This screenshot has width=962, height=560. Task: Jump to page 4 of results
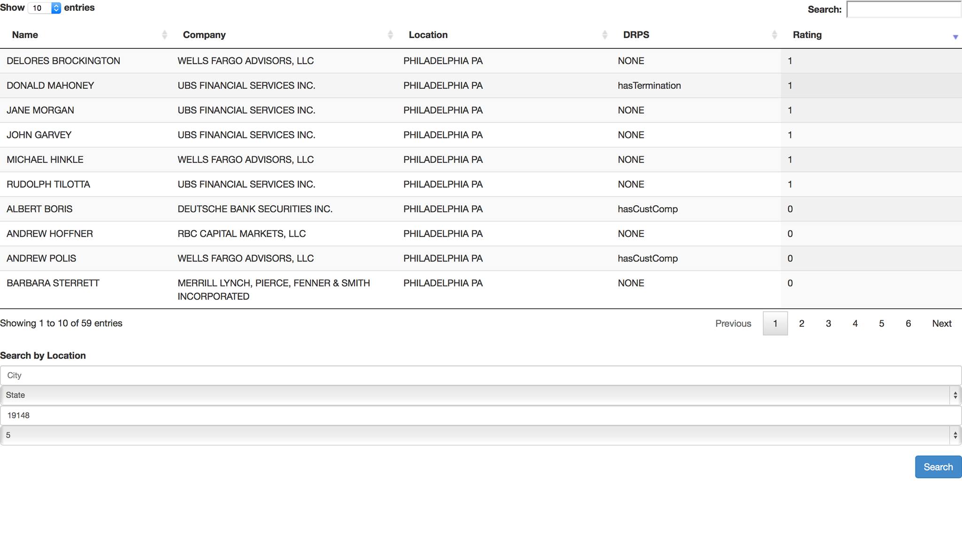click(x=855, y=323)
